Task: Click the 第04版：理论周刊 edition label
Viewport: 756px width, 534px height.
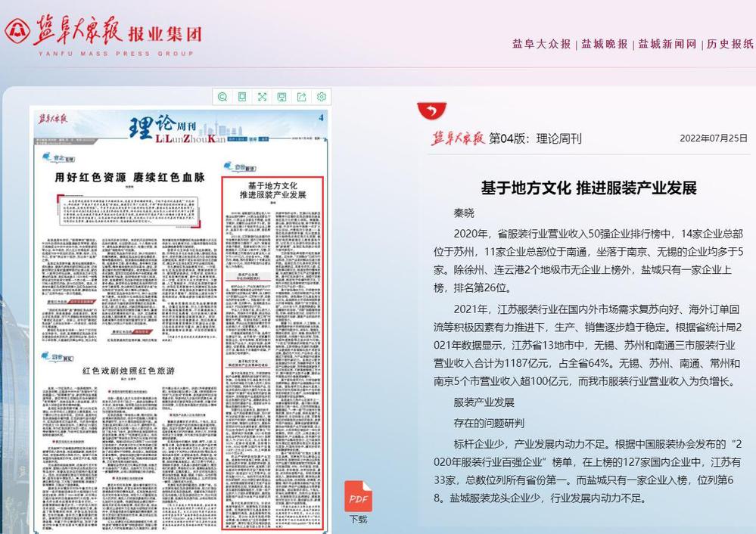Action: pos(535,138)
